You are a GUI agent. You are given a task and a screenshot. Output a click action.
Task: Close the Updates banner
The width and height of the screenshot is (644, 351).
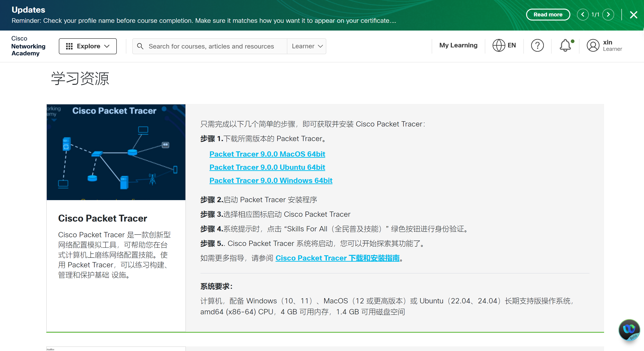click(x=634, y=15)
